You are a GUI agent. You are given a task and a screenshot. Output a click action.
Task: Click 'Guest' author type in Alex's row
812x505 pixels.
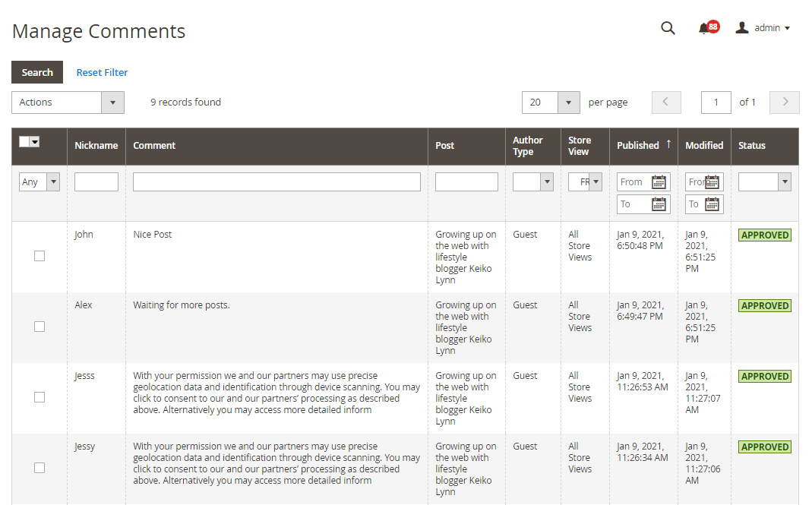525,305
